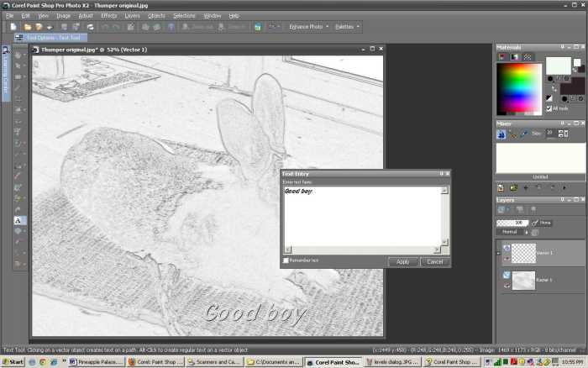The width and height of the screenshot is (588, 368).
Task: Open the Rainbow tab in Materials palette
Action: pyautogui.click(x=515, y=57)
